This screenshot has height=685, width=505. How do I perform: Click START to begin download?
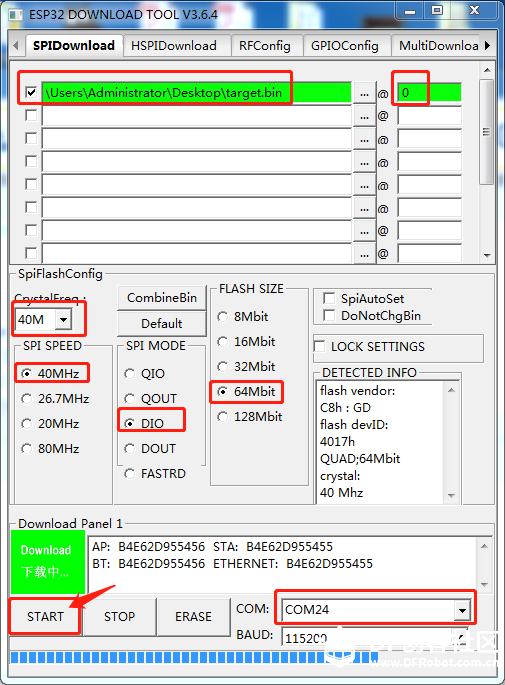(x=45, y=616)
